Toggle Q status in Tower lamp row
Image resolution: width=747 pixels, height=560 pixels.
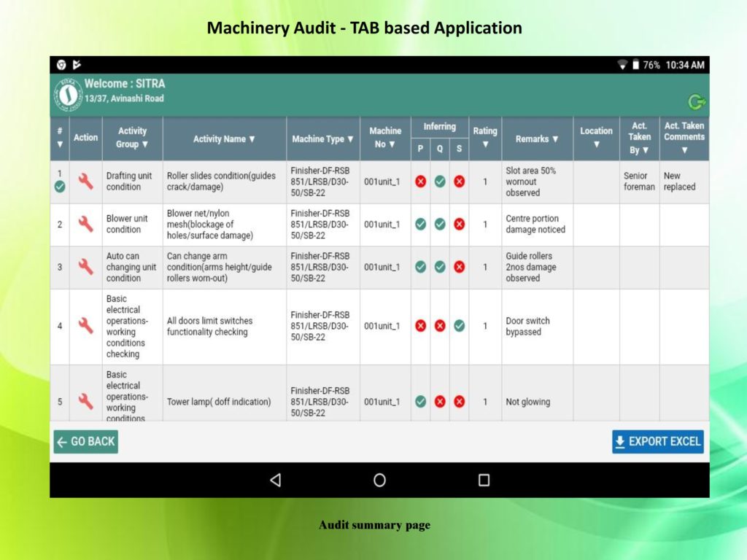click(440, 402)
